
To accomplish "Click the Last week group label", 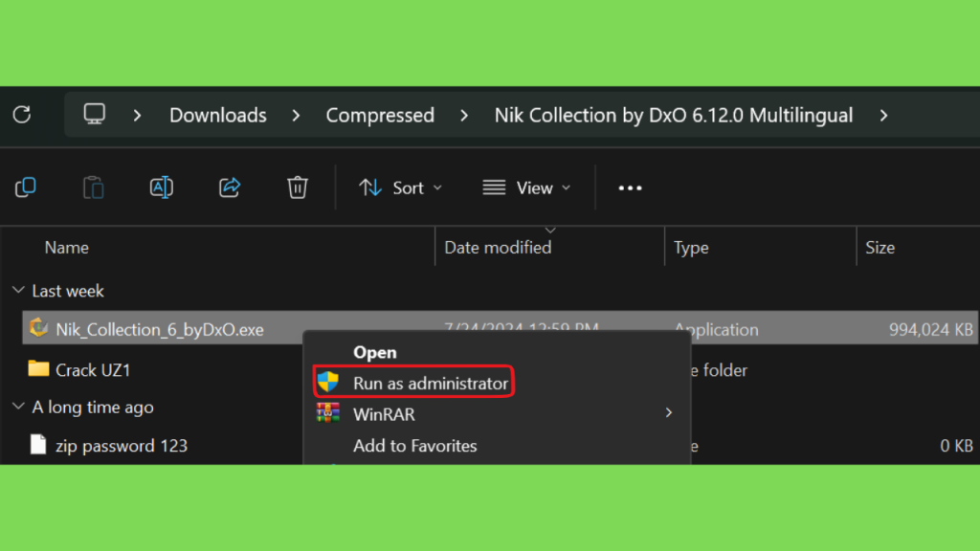I will pos(68,291).
